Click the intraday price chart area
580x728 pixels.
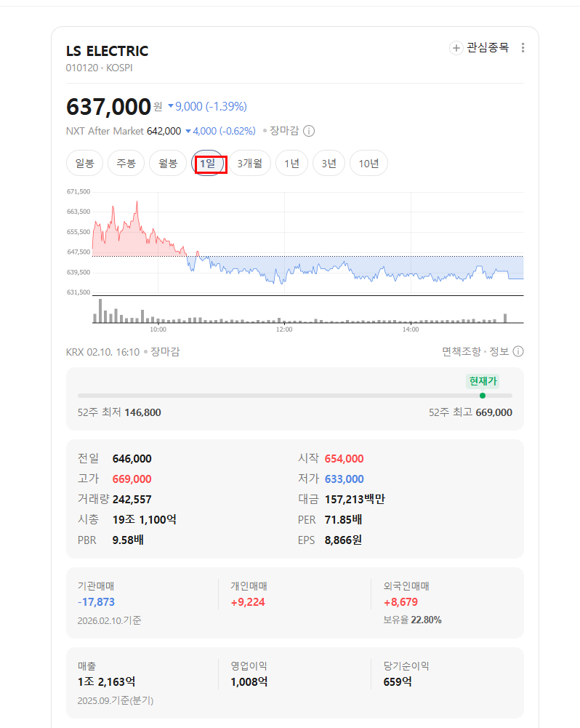(x=308, y=241)
